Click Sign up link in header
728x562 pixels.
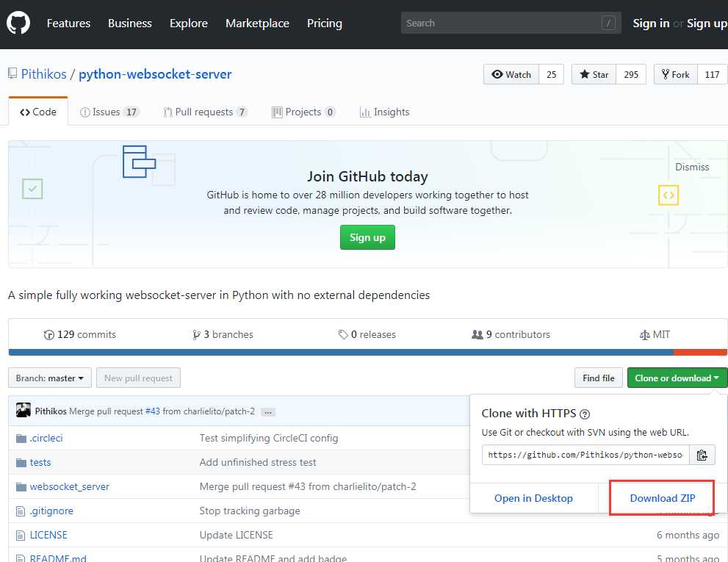click(707, 24)
